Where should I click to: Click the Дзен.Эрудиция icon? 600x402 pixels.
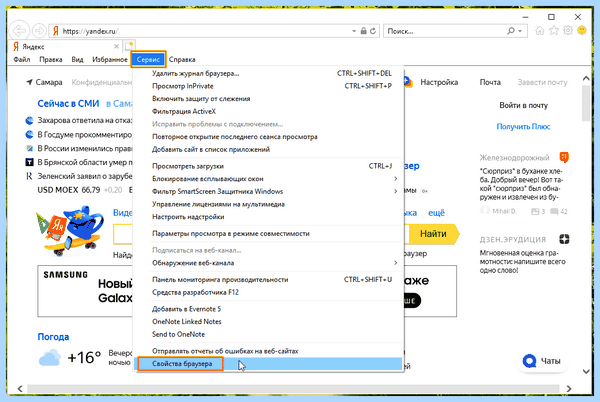pos(564,239)
